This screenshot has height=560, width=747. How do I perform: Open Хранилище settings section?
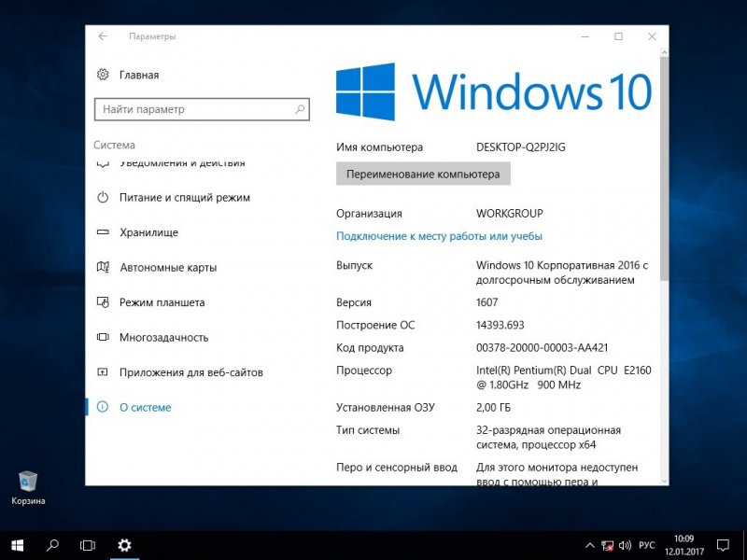pyautogui.click(x=149, y=232)
